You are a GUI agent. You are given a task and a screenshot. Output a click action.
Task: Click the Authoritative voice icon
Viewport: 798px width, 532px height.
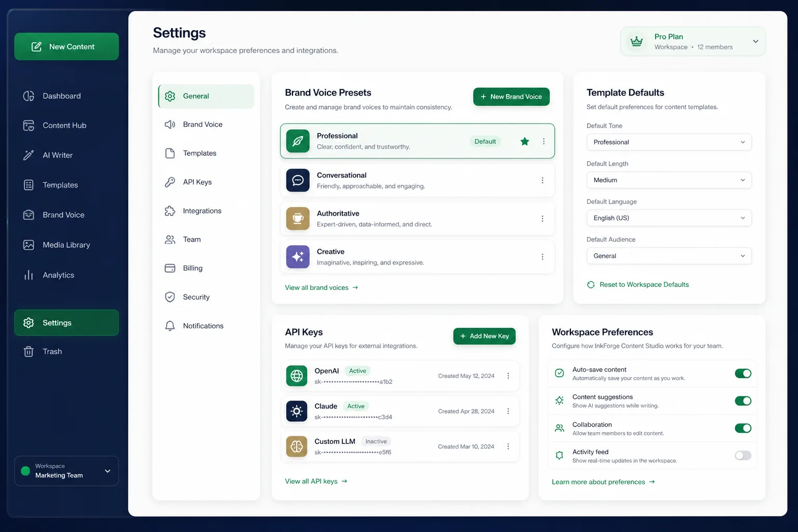tap(298, 218)
